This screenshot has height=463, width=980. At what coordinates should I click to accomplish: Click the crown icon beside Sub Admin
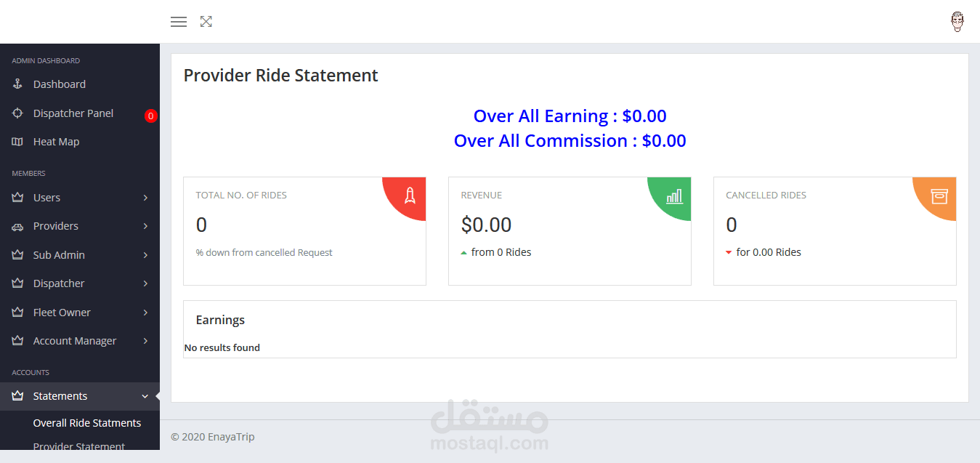pyautogui.click(x=18, y=255)
